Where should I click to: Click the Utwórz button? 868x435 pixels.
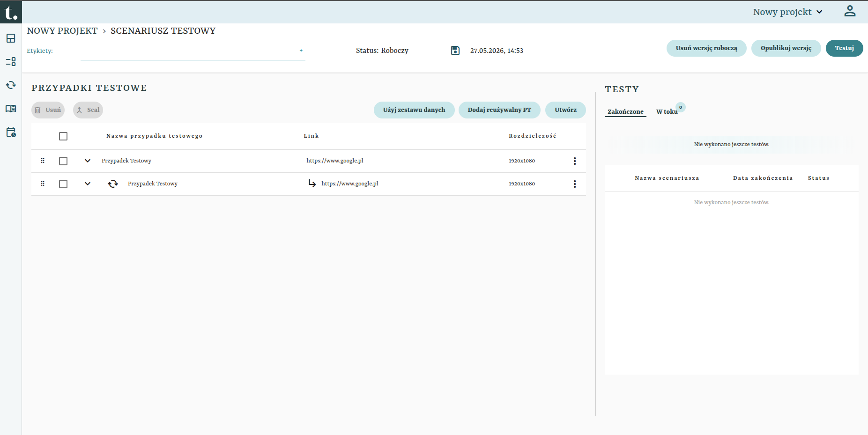click(565, 110)
